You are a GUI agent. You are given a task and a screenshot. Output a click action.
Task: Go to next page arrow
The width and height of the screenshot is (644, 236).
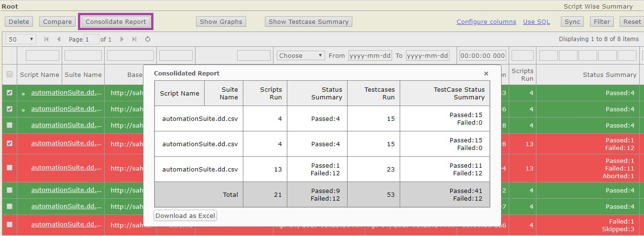pyautogui.click(x=122, y=39)
